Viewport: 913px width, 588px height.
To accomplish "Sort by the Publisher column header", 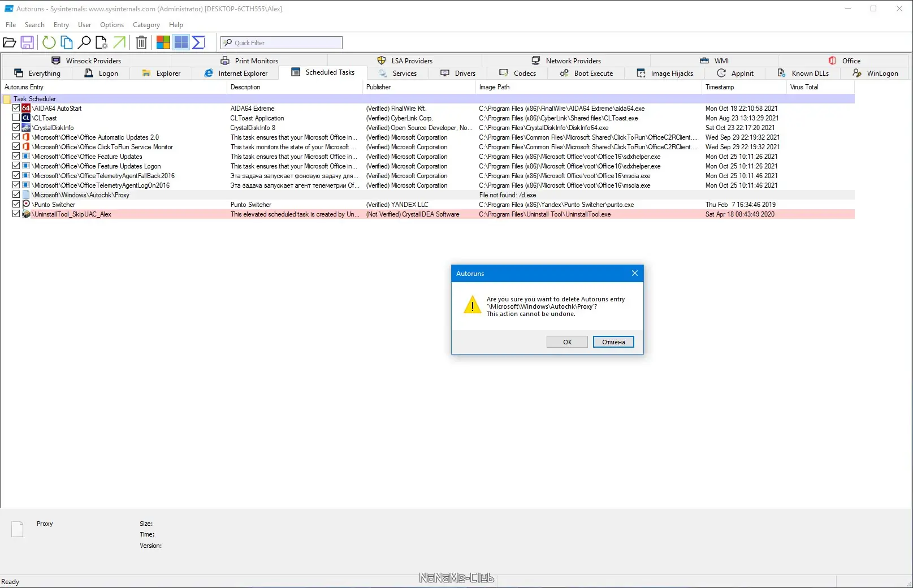I will click(x=419, y=87).
